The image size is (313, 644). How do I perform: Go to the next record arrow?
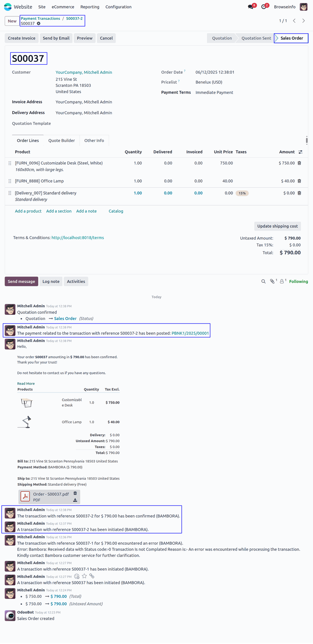[304, 21]
